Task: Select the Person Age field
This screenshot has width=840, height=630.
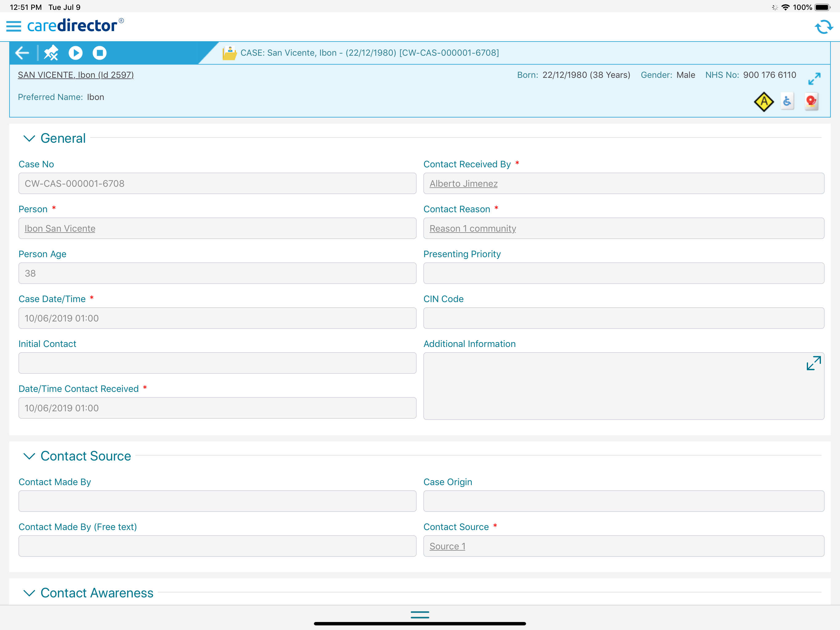Action: 217,273
